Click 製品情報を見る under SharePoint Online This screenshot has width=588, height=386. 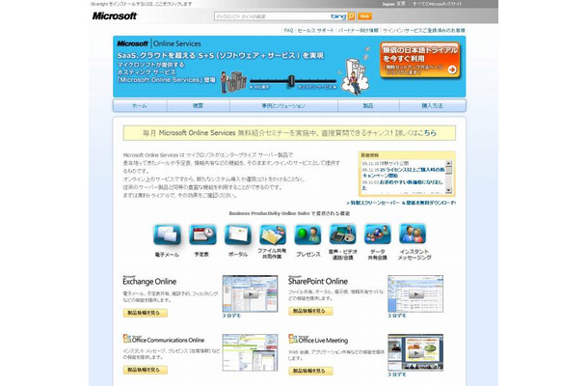310,311
